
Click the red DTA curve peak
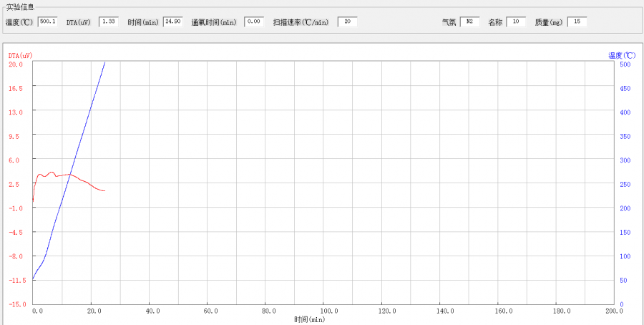coord(52,172)
